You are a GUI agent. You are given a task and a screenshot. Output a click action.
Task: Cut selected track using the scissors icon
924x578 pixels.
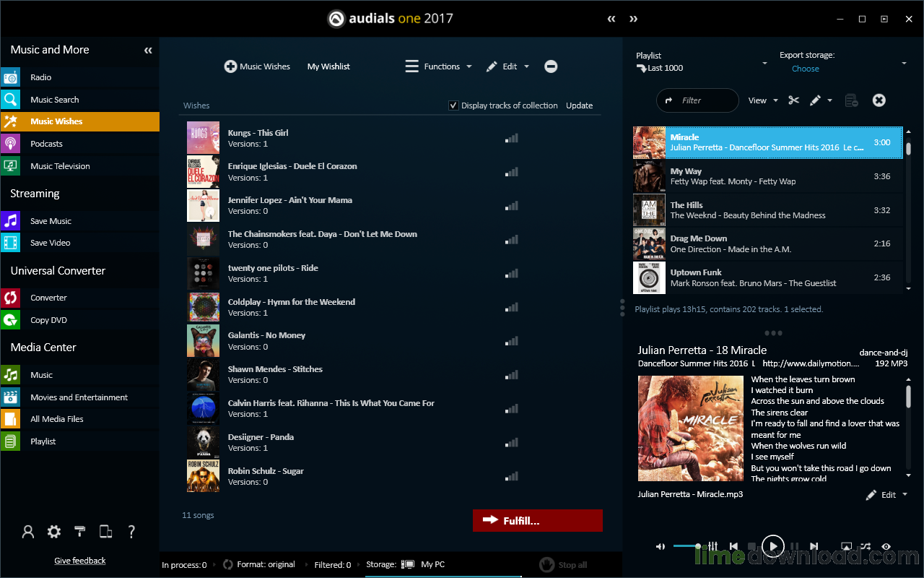click(793, 100)
